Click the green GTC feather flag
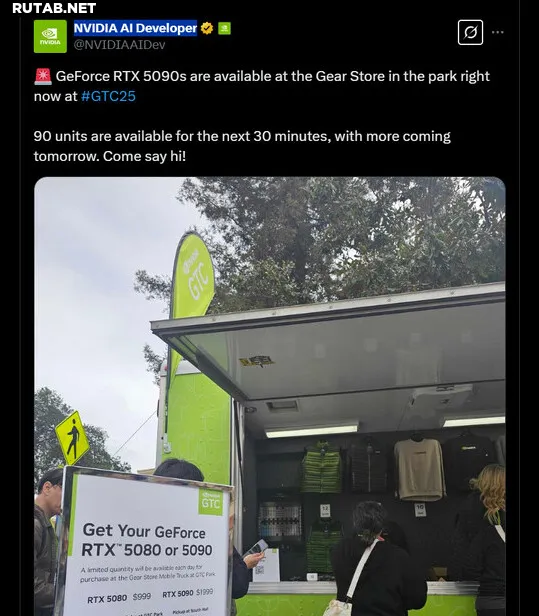The image size is (539, 616). 193,276
